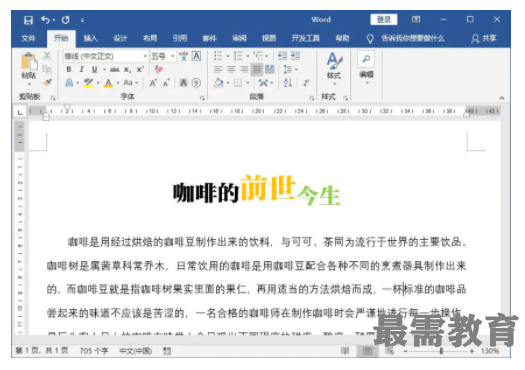Toggle justify alignment
The height and width of the screenshot is (370, 525).
(x=257, y=70)
